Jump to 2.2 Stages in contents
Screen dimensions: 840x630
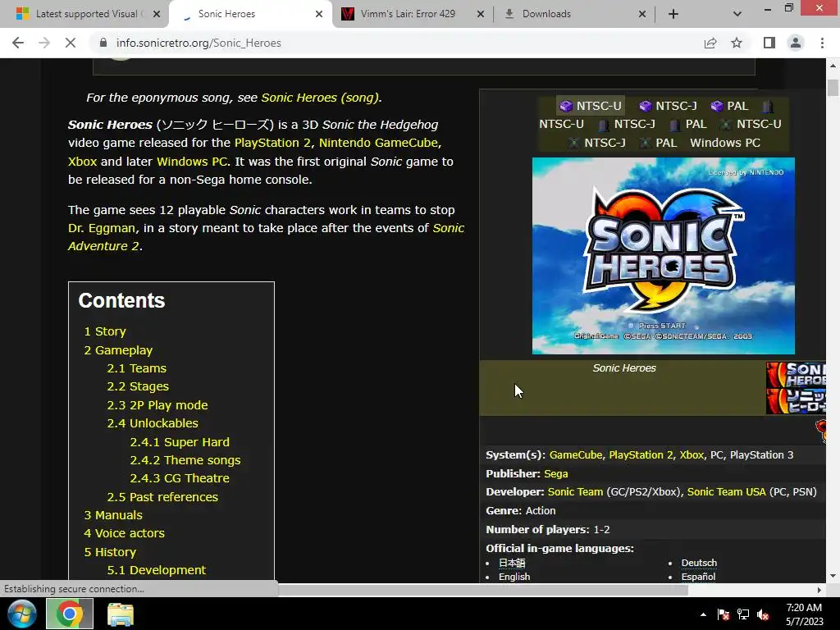click(138, 387)
